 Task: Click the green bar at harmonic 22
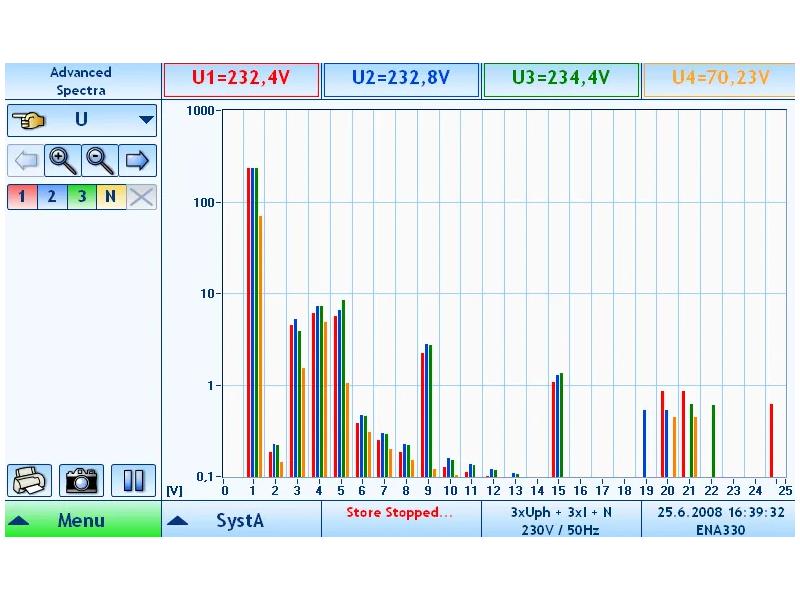(713, 441)
